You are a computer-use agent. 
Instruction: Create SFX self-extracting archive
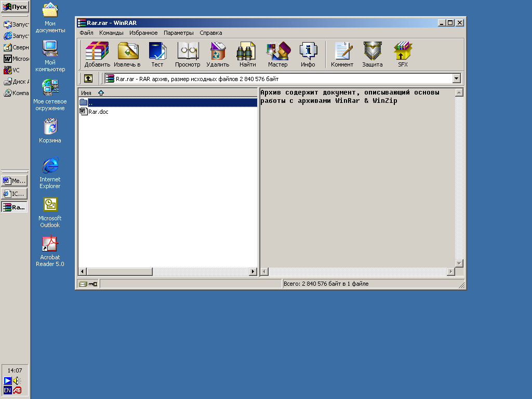403,54
